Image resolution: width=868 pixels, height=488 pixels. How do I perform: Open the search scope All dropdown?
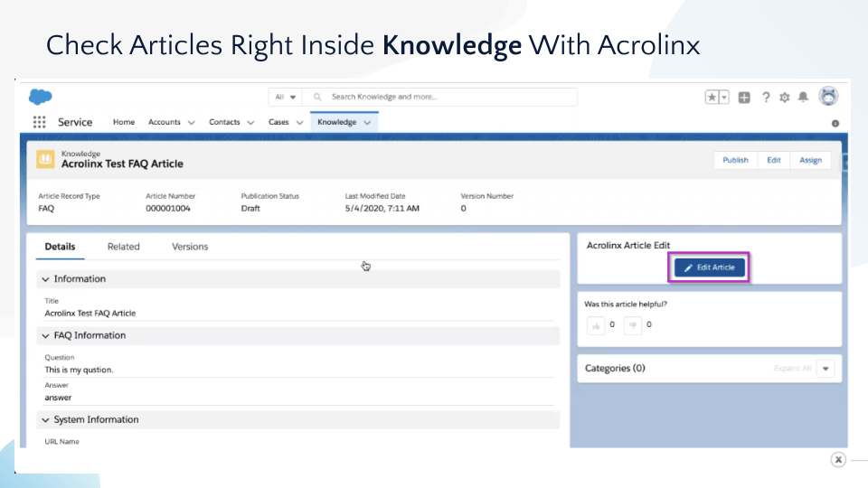(x=285, y=97)
